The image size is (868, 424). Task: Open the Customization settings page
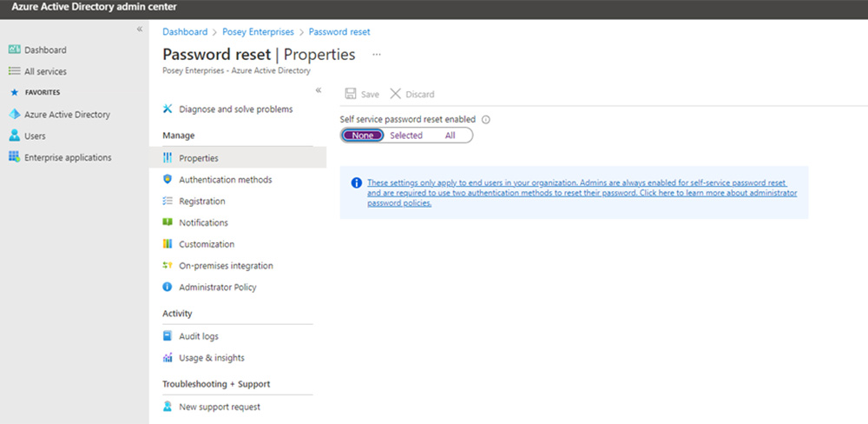[x=207, y=244]
